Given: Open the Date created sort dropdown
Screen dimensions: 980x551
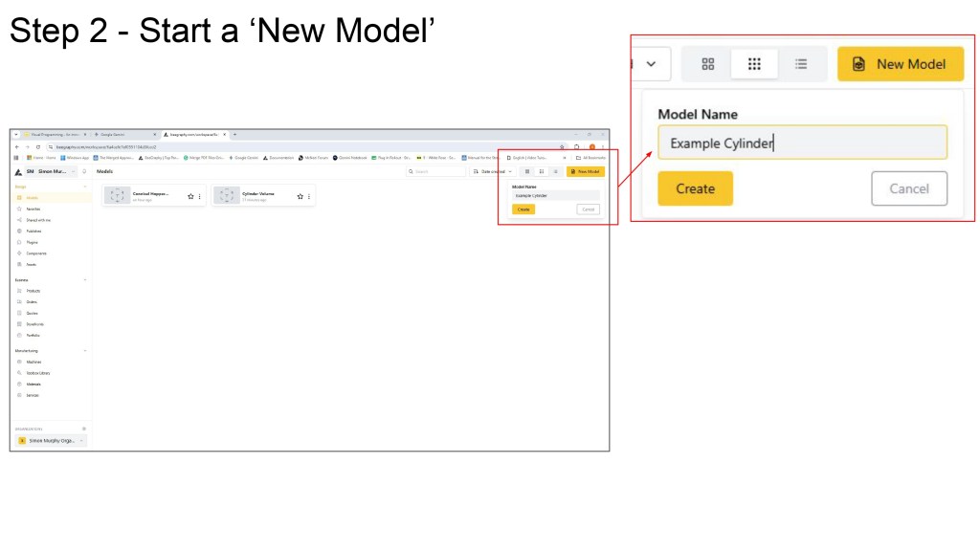Looking at the screenshot, I should point(493,171).
